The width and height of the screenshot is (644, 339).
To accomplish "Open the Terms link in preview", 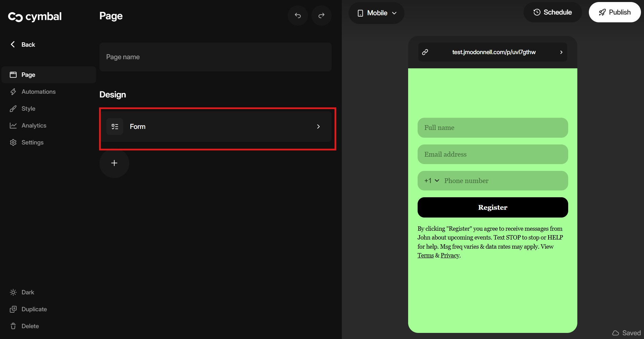I will [x=425, y=255].
